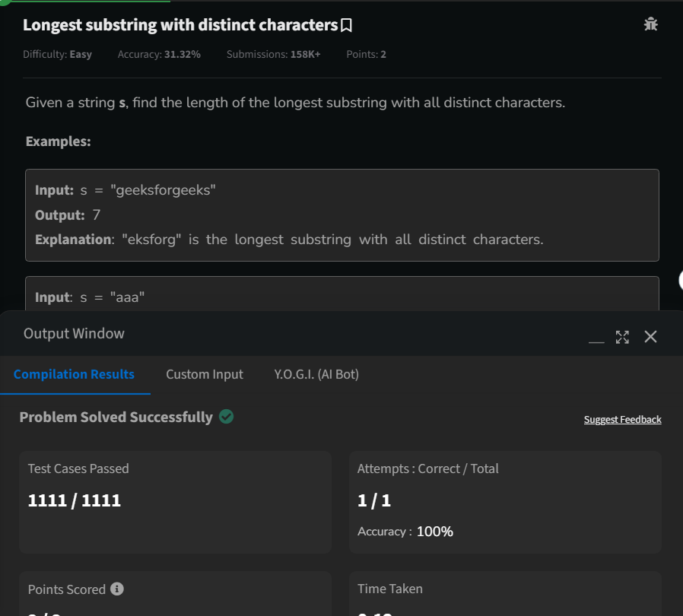683x616 pixels.
Task: Click the right-side scrollbar handle
Action: click(x=680, y=280)
